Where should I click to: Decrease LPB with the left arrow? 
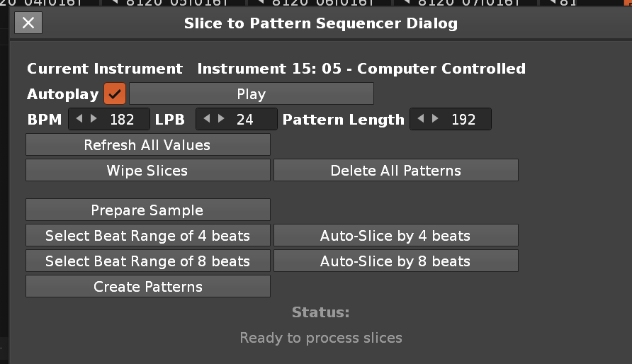[207, 119]
